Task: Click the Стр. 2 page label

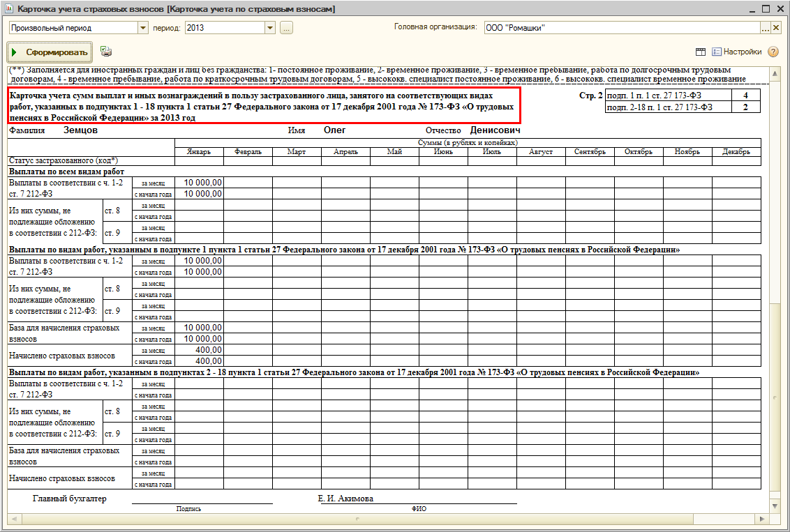Action: (x=591, y=95)
